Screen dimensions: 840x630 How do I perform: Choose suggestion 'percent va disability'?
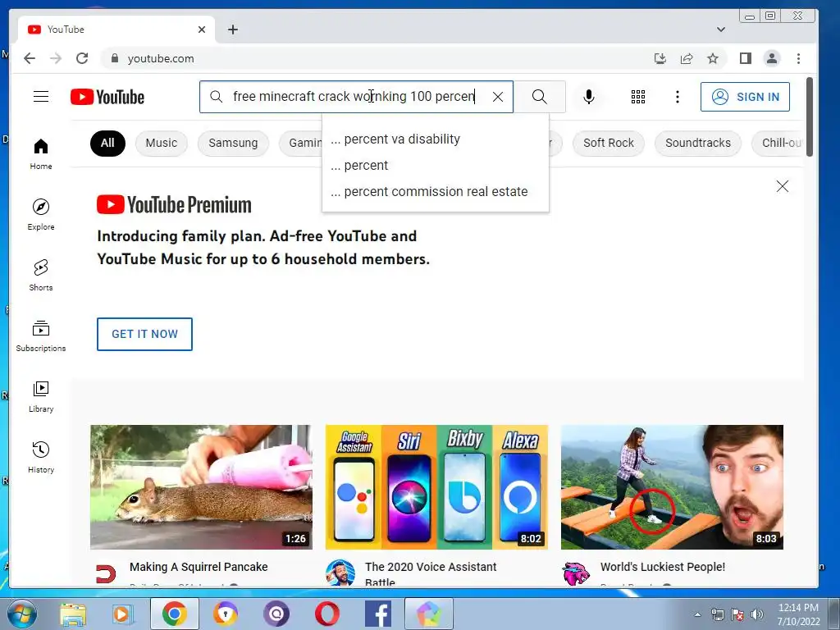435,139
